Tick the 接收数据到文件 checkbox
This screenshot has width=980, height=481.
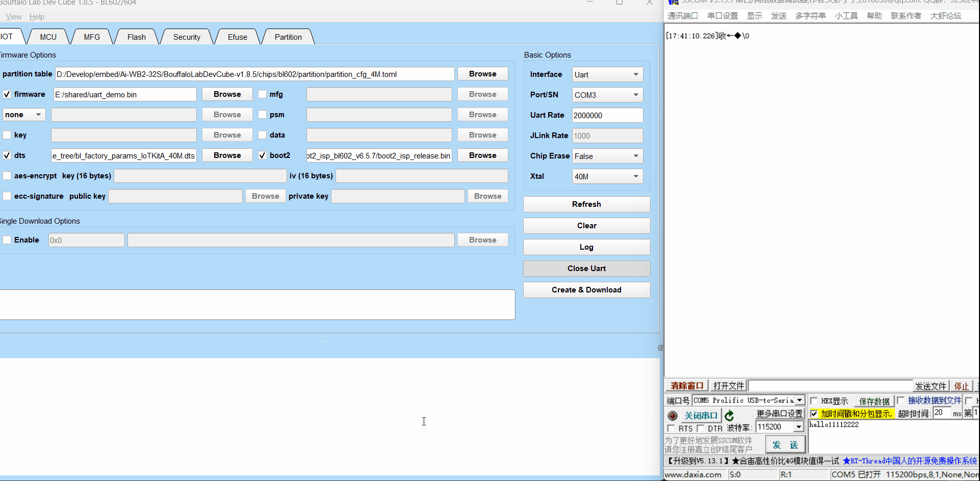[900, 400]
